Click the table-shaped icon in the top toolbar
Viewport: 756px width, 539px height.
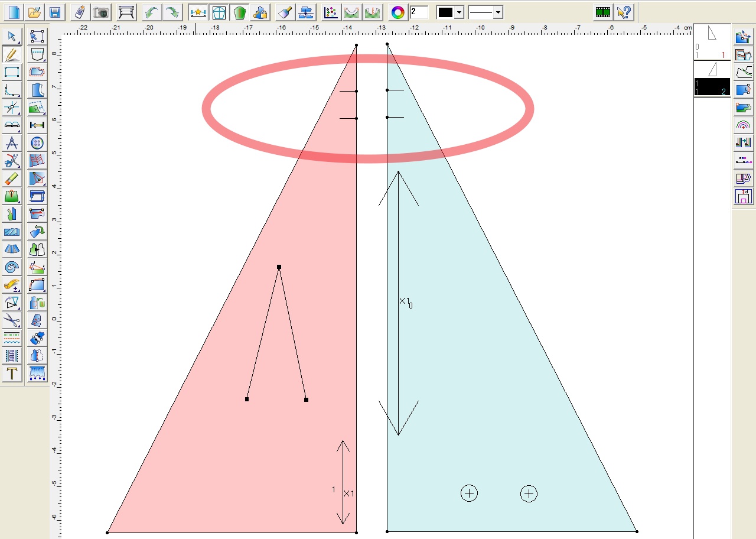click(x=126, y=12)
